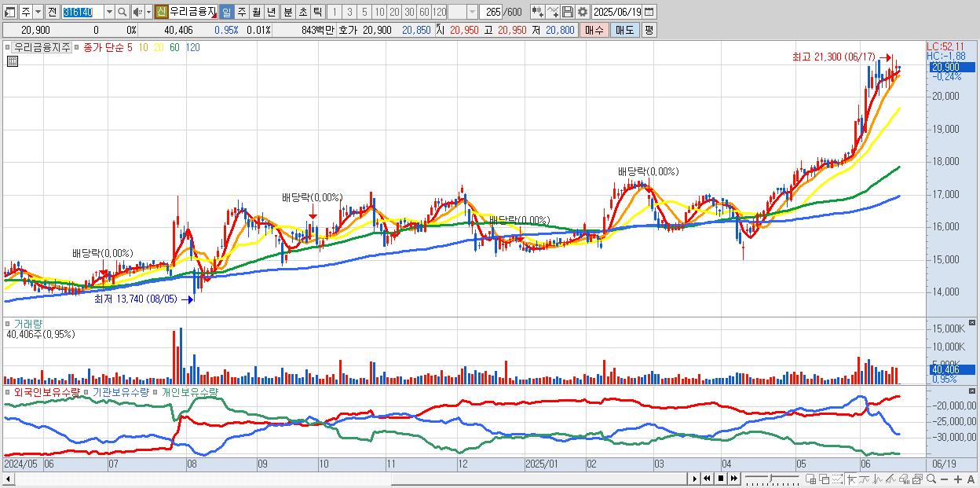980x488 pixels.
Task: Click the 종가 단순 5 moving average label
Action: click(108, 47)
